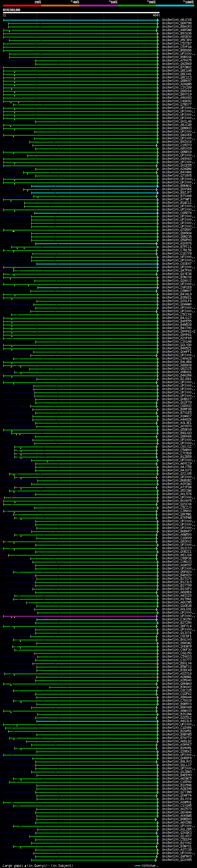Select the UniRef100_B7ZWU2 label

pyautogui.click(x=176, y=67)
